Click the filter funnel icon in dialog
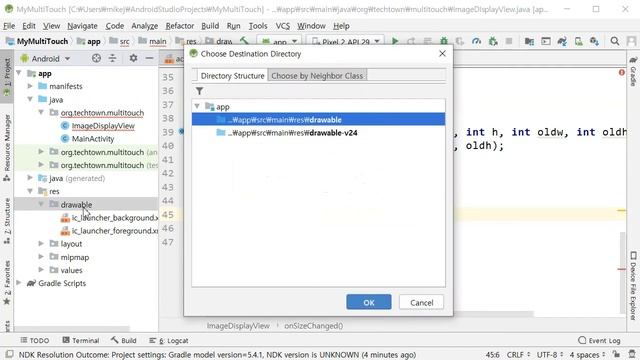Image resolution: width=640 pixels, height=360 pixels. point(199,91)
